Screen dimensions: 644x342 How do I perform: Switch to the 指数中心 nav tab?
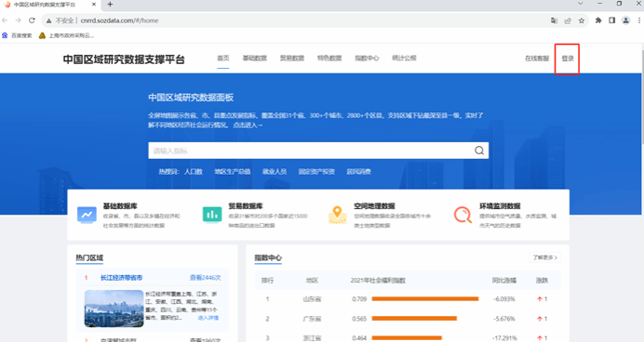tap(367, 59)
